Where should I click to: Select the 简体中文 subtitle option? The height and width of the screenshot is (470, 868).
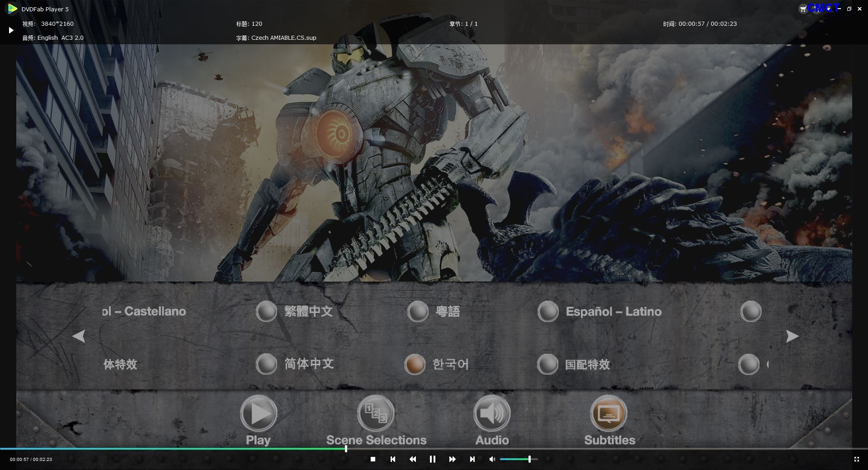click(295, 364)
